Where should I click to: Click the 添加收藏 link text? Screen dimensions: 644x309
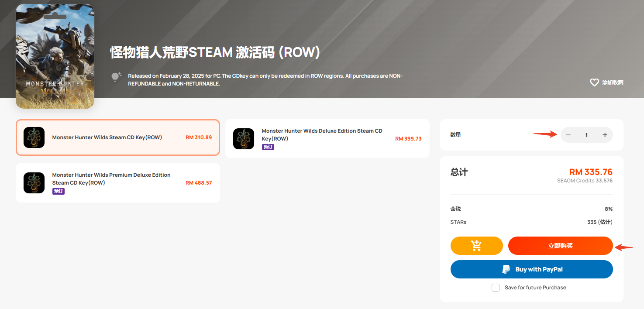pyautogui.click(x=613, y=82)
